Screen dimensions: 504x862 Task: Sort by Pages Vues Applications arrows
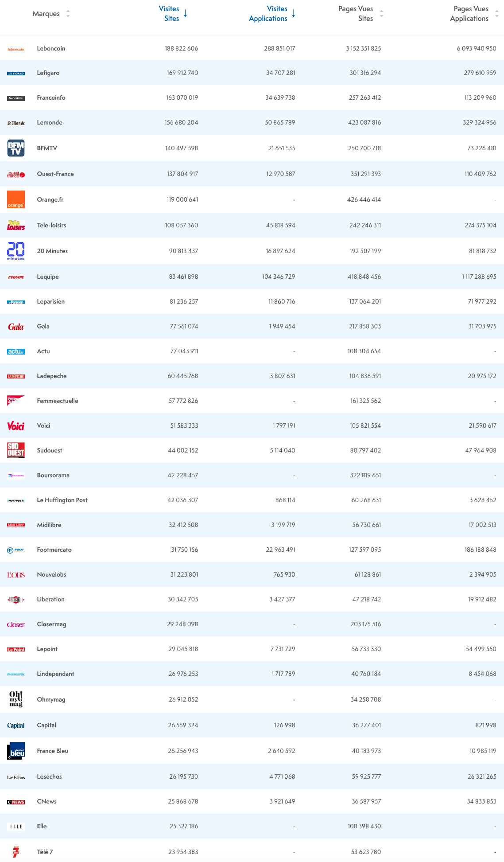(x=496, y=14)
